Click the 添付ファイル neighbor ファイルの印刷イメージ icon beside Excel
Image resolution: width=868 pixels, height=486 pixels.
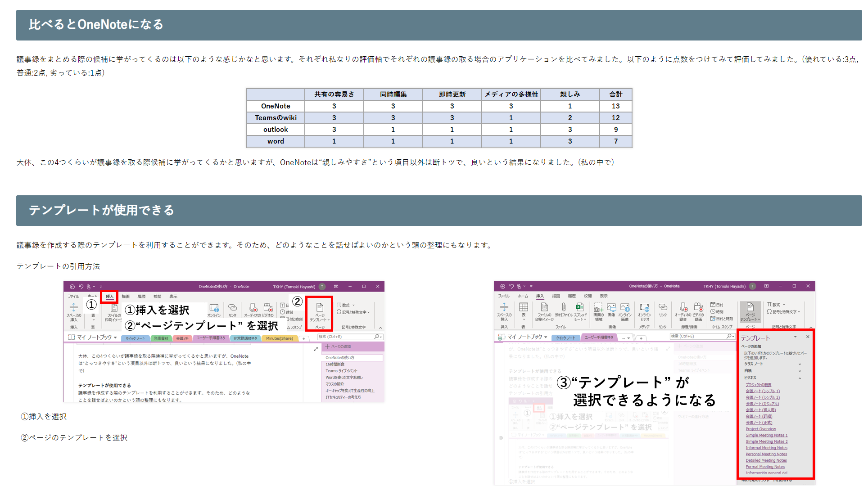[x=544, y=308]
